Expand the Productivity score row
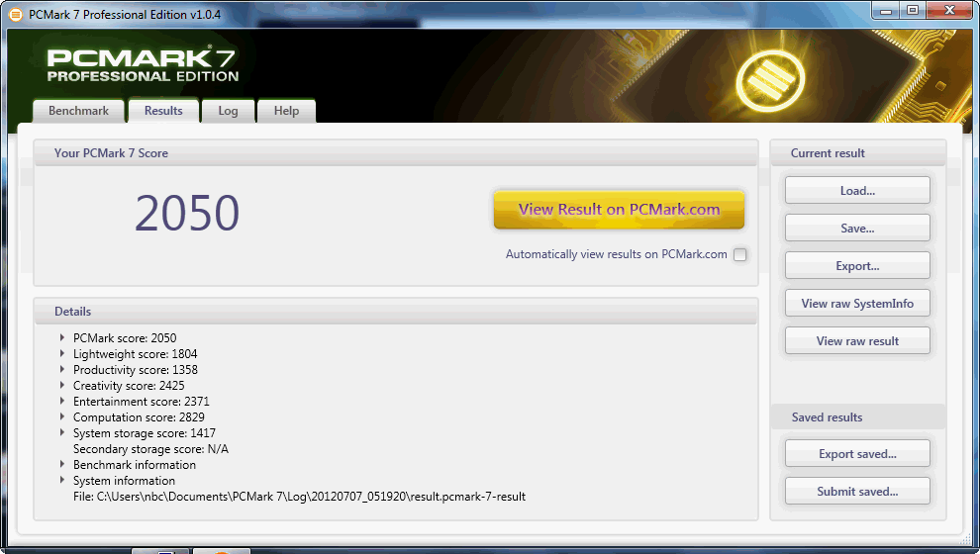Image resolution: width=980 pixels, height=554 pixels. click(x=62, y=369)
